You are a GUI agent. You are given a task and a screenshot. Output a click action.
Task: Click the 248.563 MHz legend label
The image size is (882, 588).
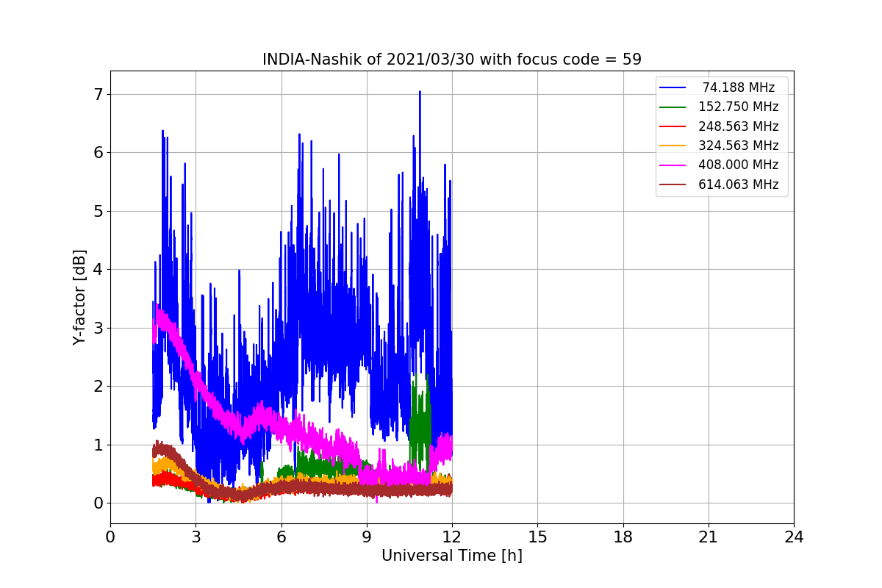(739, 126)
